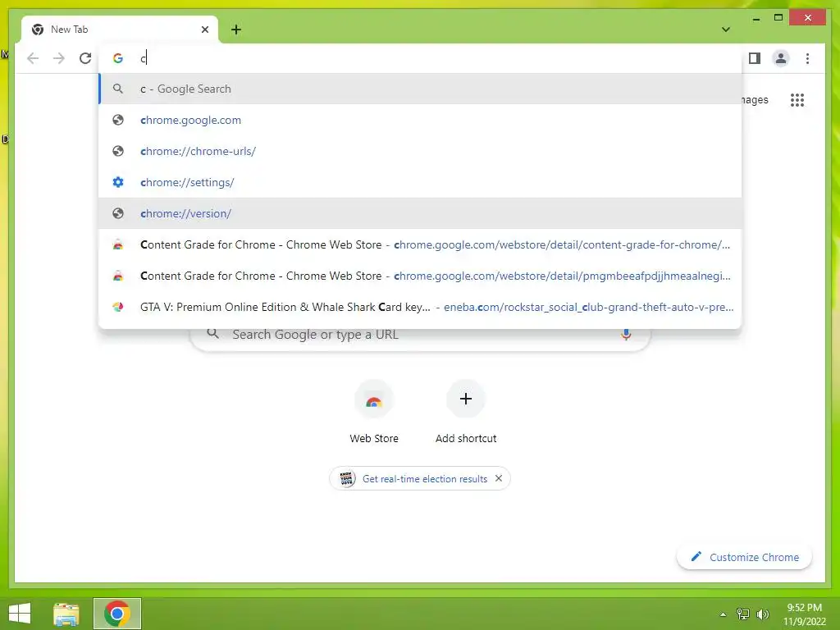Image resolution: width=840 pixels, height=630 pixels.
Task: Click the Eneba favicon on GTA V suggestion
Action: 118,307
